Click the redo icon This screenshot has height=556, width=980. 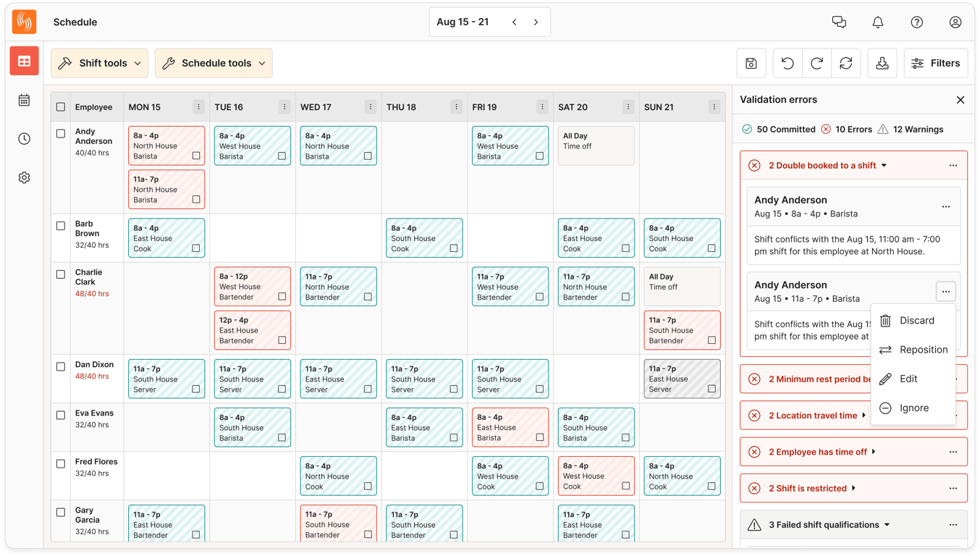click(816, 64)
